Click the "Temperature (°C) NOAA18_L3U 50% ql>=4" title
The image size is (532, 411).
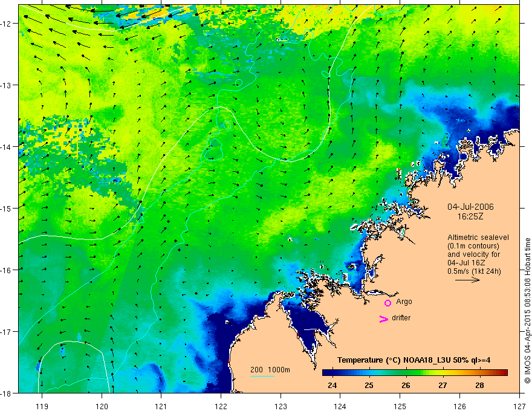tap(414, 360)
